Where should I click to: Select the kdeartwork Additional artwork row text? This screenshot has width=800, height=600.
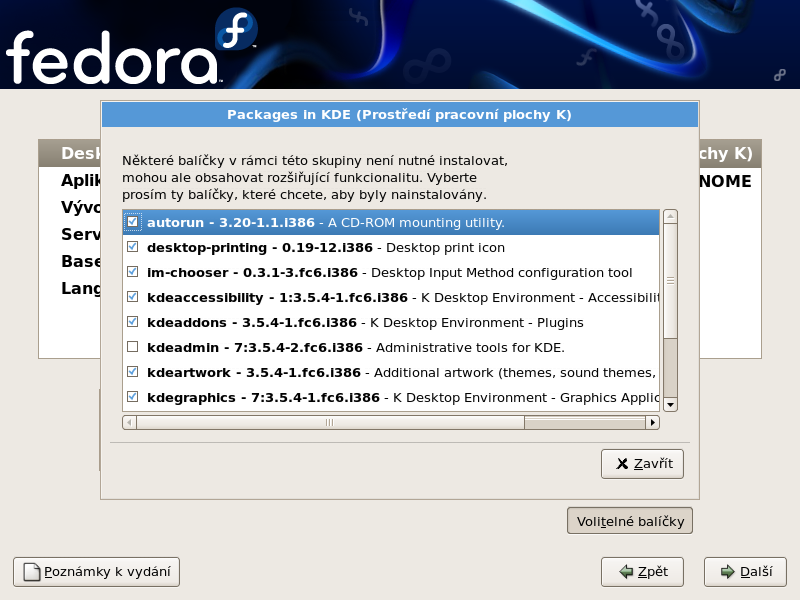click(402, 372)
